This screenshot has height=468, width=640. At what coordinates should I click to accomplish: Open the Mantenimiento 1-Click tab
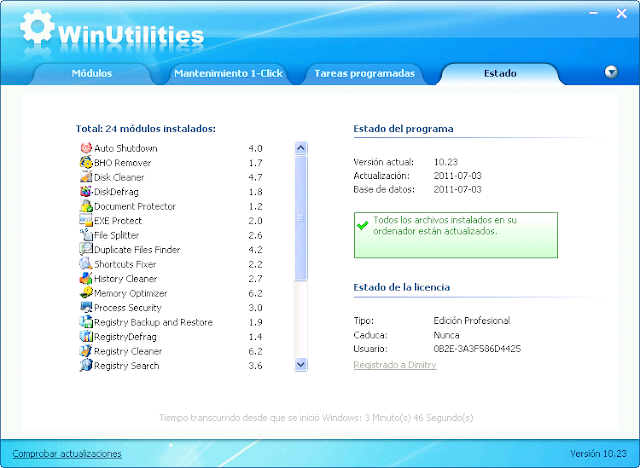click(x=228, y=73)
